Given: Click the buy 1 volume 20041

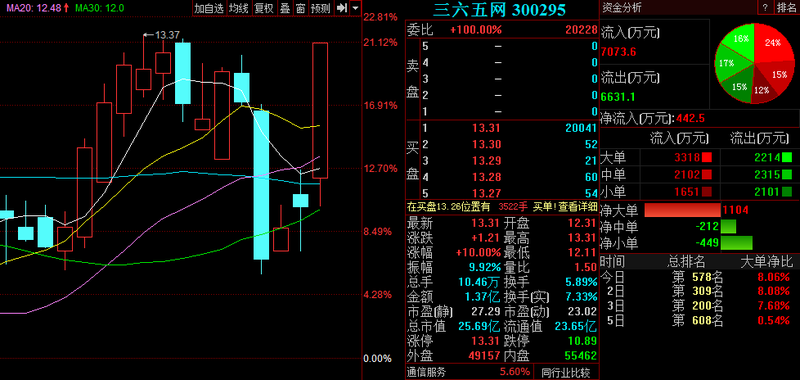Looking at the screenshot, I should [581, 128].
